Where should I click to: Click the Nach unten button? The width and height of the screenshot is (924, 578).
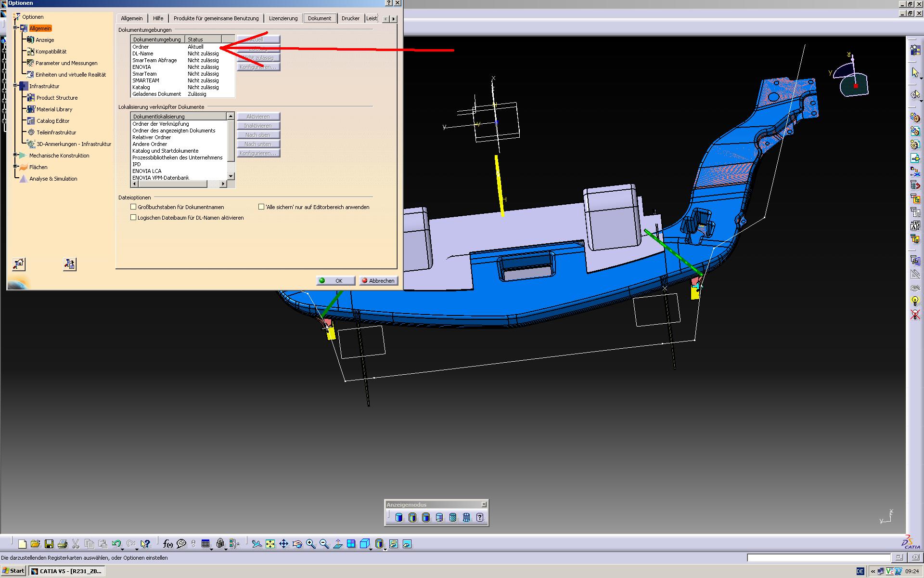pyautogui.click(x=258, y=144)
